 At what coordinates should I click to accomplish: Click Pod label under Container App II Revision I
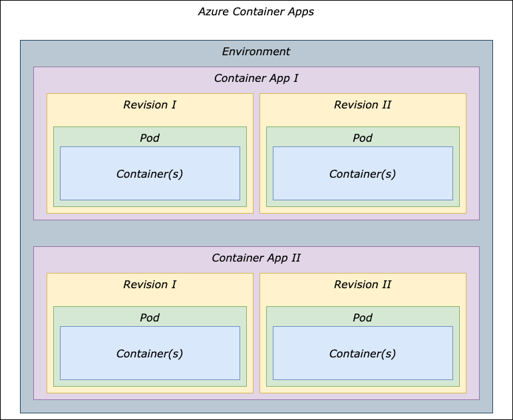[150, 318]
